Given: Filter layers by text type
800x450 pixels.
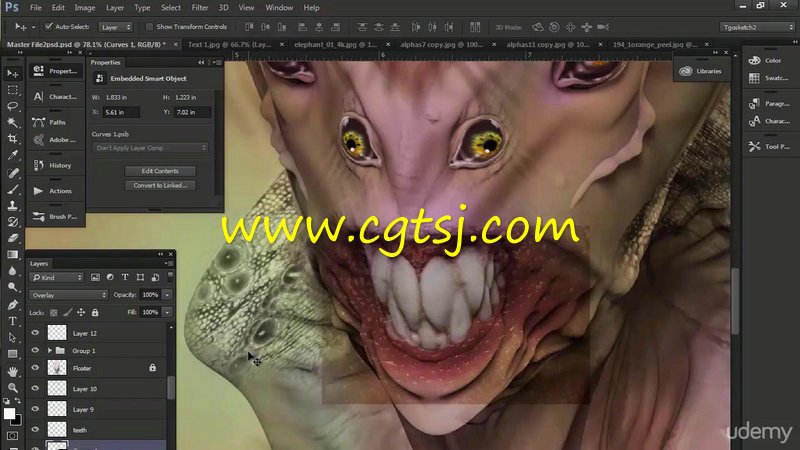Looking at the screenshot, I should point(125,278).
